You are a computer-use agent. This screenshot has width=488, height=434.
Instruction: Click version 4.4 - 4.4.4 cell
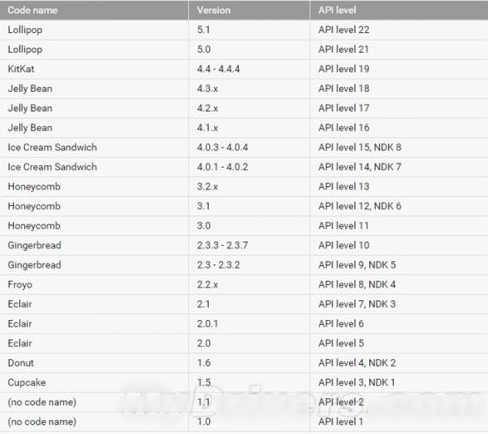point(249,69)
